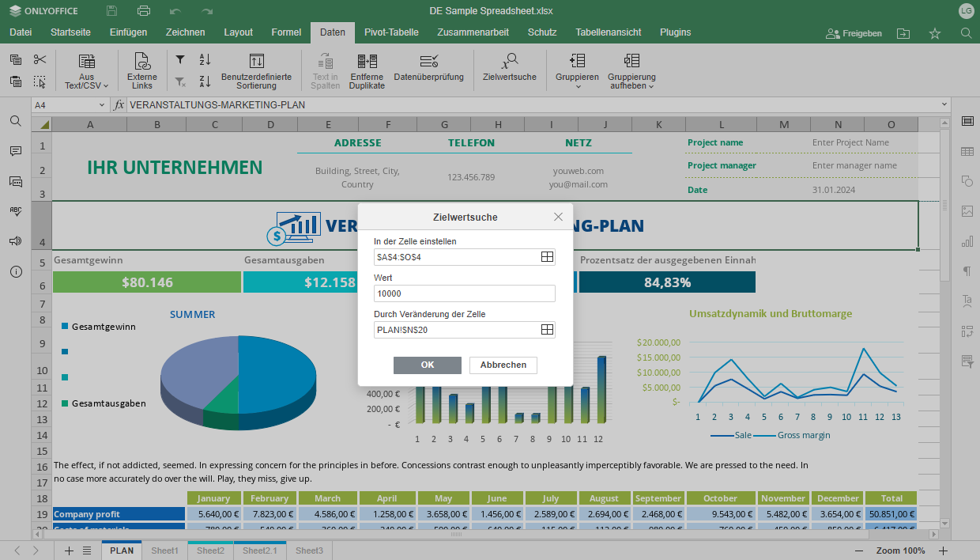The width and height of the screenshot is (980, 560).
Task: Open Benutzerdefinierte Sortierung
Action: click(256, 62)
